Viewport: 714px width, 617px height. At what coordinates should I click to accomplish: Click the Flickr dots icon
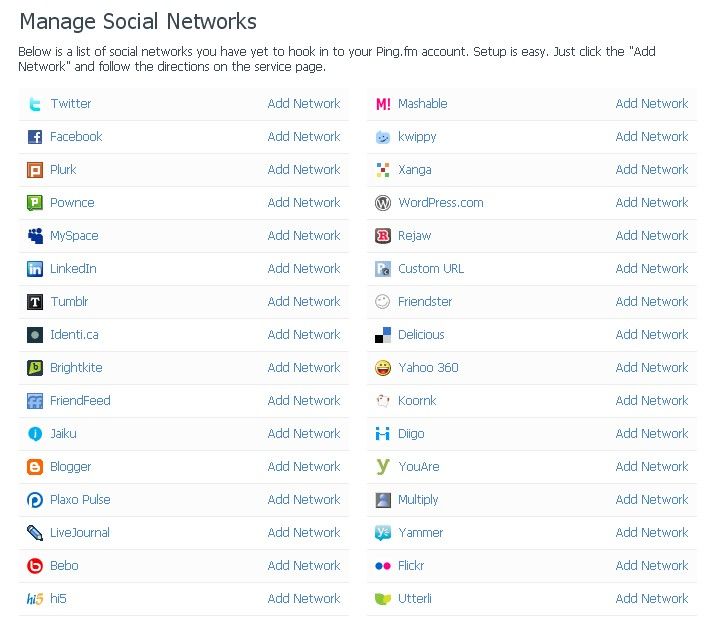pos(383,566)
